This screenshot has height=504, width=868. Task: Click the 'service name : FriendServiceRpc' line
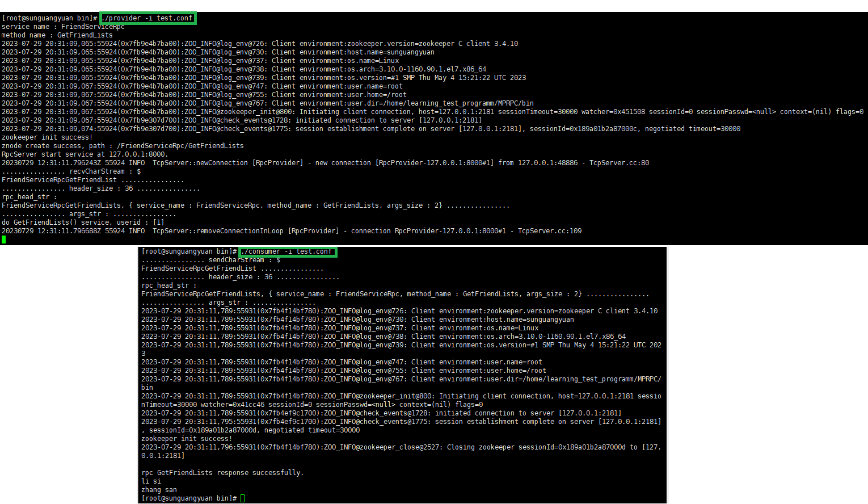point(63,27)
